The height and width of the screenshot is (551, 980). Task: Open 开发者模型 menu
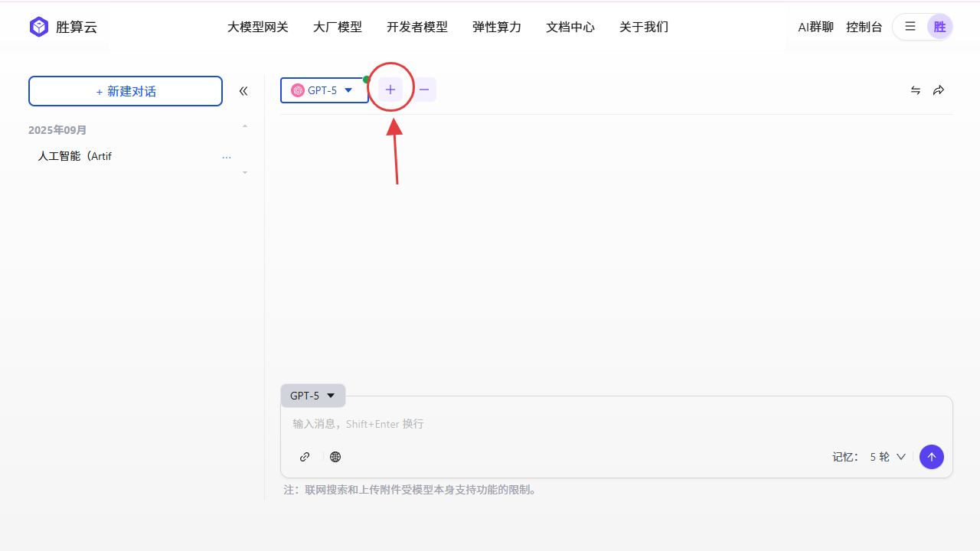pyautogui.click(x=417, y=27)
